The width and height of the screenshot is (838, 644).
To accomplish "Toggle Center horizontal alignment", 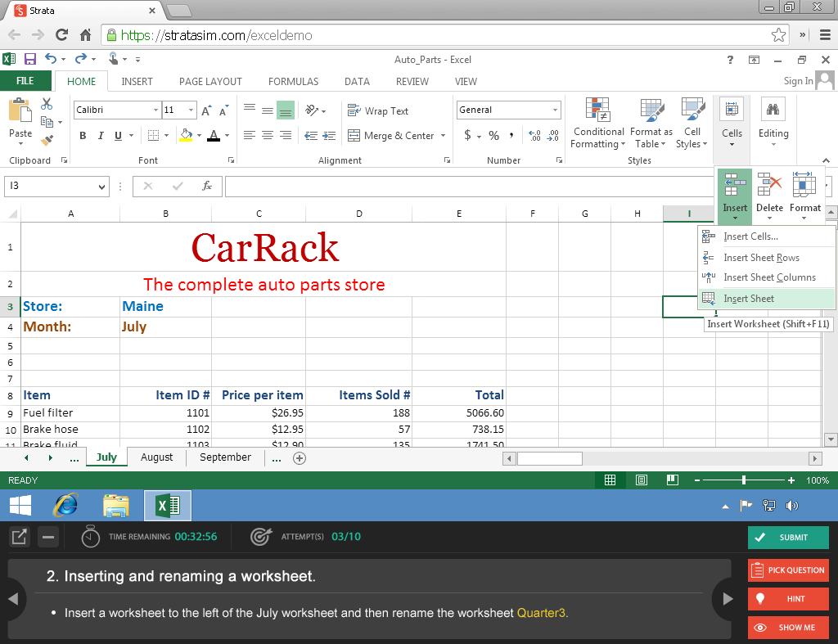I will [268, 136].
